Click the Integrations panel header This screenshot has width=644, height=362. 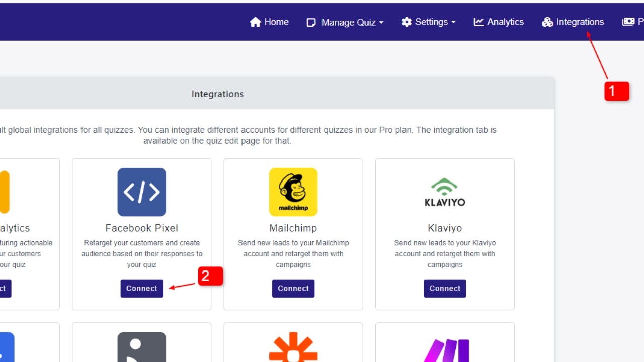click(x=277, y=94)
